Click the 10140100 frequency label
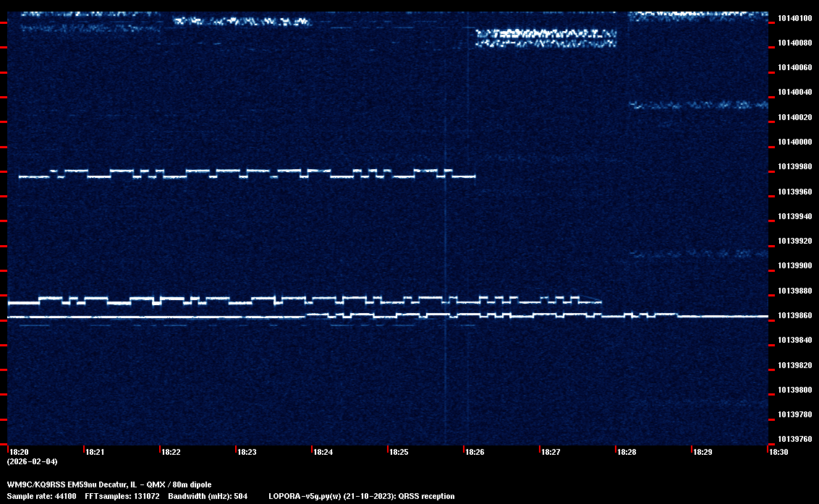The width and height of the screenshot is (819, 504). (794, 18)
